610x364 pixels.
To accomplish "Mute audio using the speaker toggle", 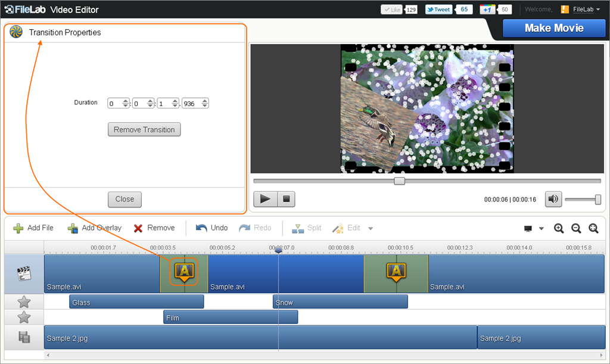I will pyautogui.click(x=553, y=199).
